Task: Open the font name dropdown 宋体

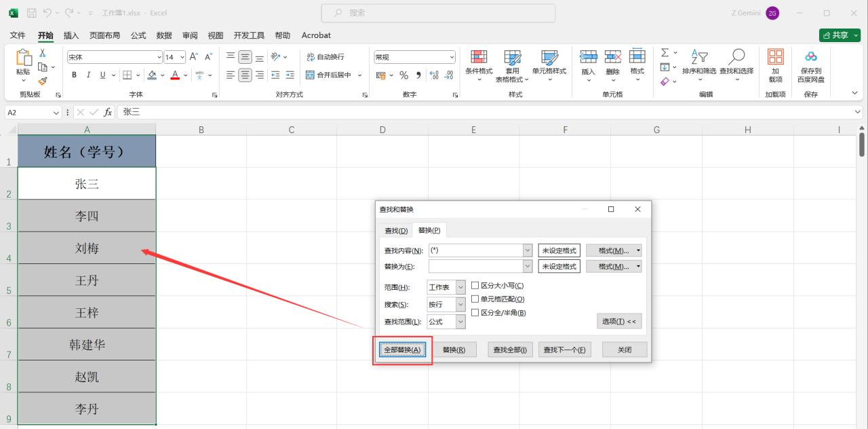Action: point(159,58)
